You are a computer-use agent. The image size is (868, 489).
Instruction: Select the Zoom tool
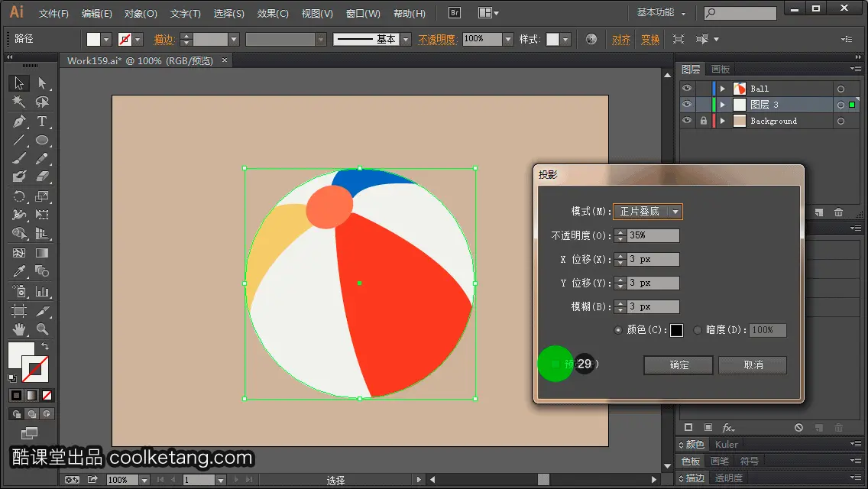pyautogui.click(x=42, y=329)
